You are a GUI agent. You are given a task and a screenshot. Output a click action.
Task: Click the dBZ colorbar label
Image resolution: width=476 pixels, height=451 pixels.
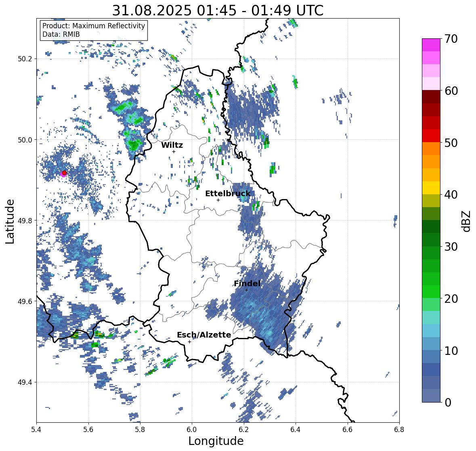(467, 221)
